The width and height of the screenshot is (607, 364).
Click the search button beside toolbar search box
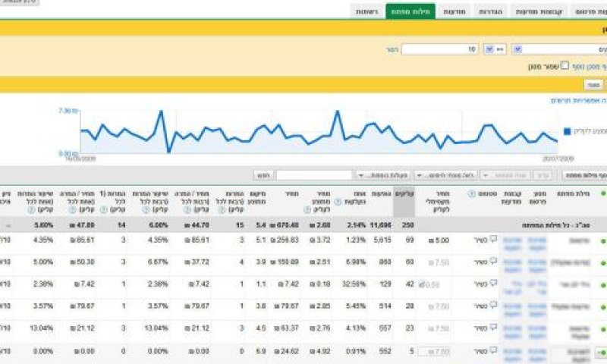263,176
